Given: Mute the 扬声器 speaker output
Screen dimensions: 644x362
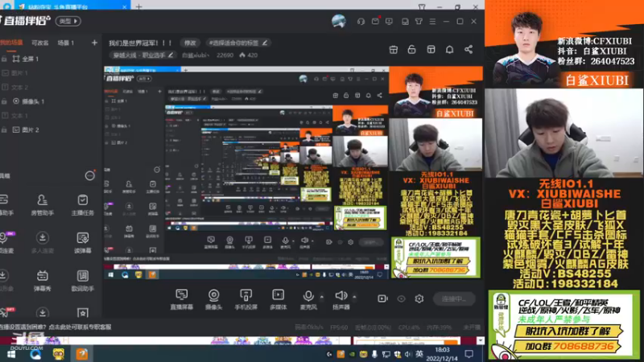Looking at the screenshot, I should tap(341, 298).
